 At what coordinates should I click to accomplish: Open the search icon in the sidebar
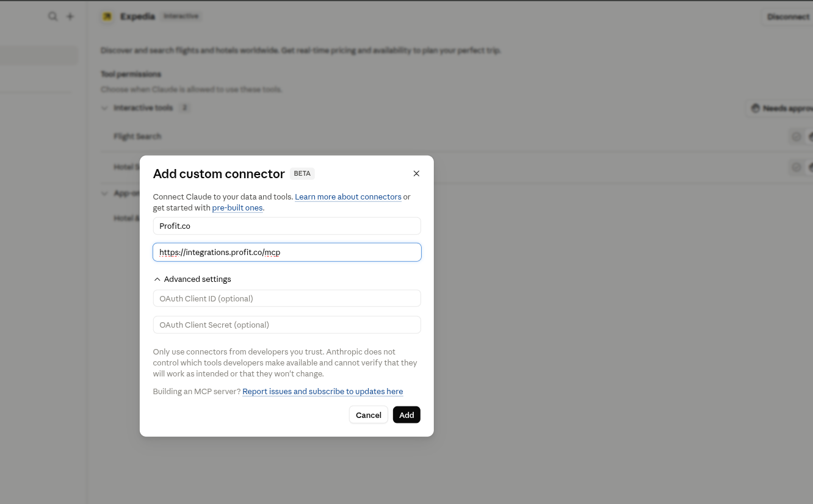click(x=53, y=16)
